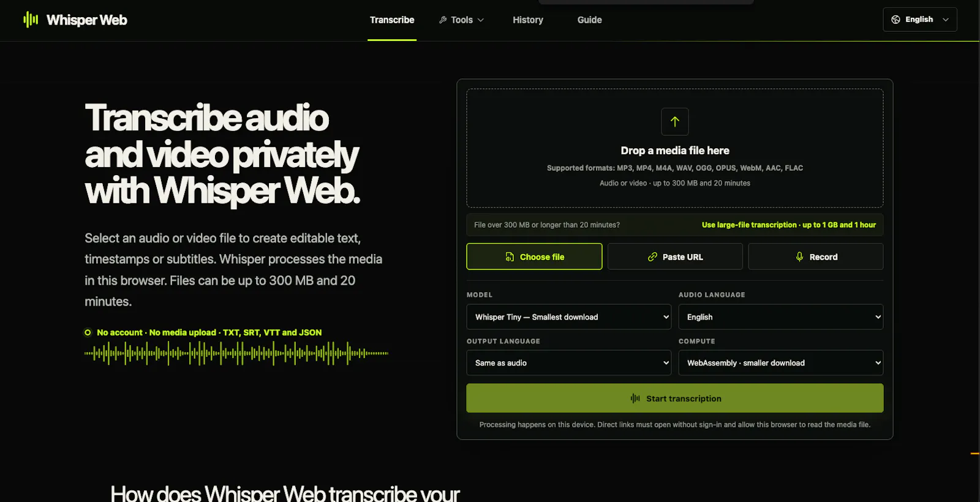980x502 pixels.
Task: Click the file icon on Choose file
Action: pyautogui.click(x=510, y=257)
